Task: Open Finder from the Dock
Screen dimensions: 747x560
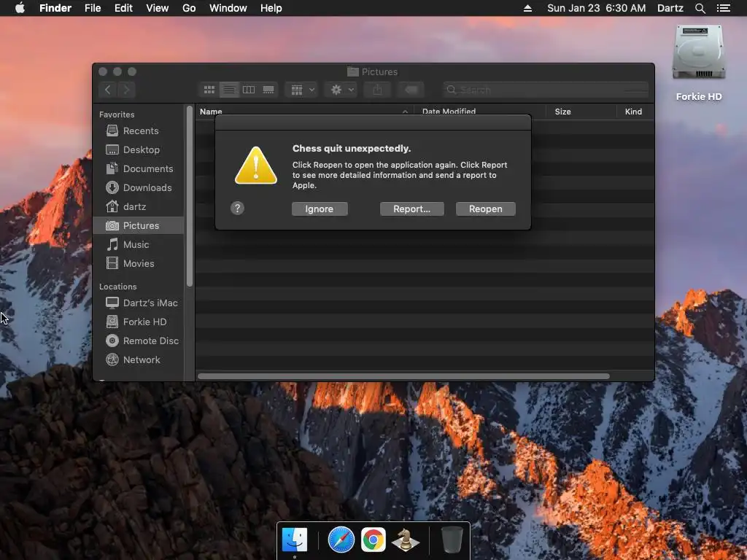Action: pos(295,540)
